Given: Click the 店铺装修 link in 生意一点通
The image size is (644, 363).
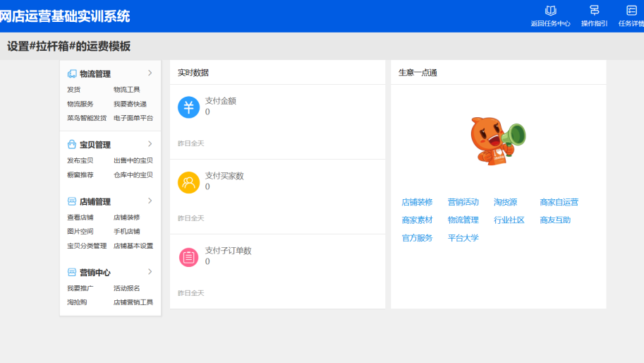Looking at the screenshot, I should [x=417, y=202].
